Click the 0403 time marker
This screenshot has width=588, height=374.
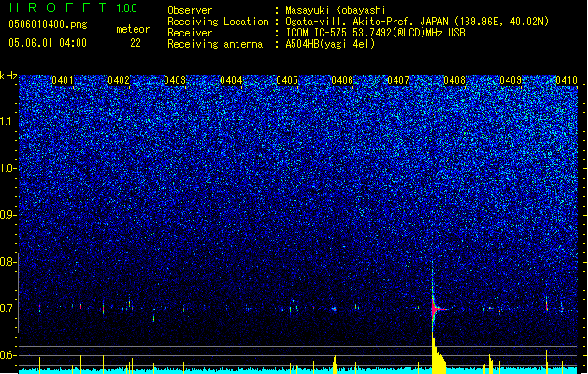(x=175, y=80)
